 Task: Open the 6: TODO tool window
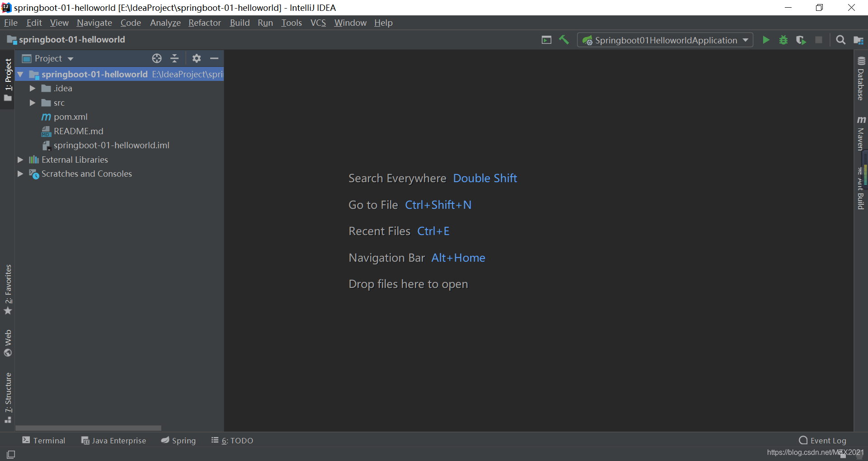pos(232,441)
